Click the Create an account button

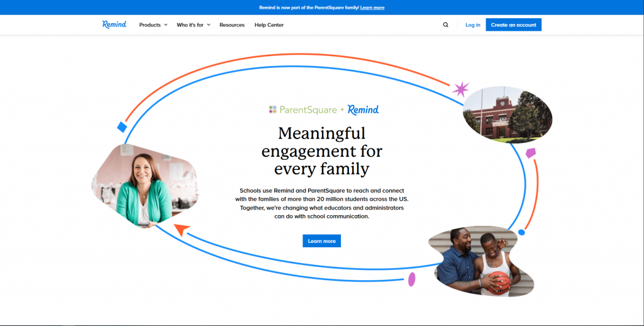(x=513, y=25)
